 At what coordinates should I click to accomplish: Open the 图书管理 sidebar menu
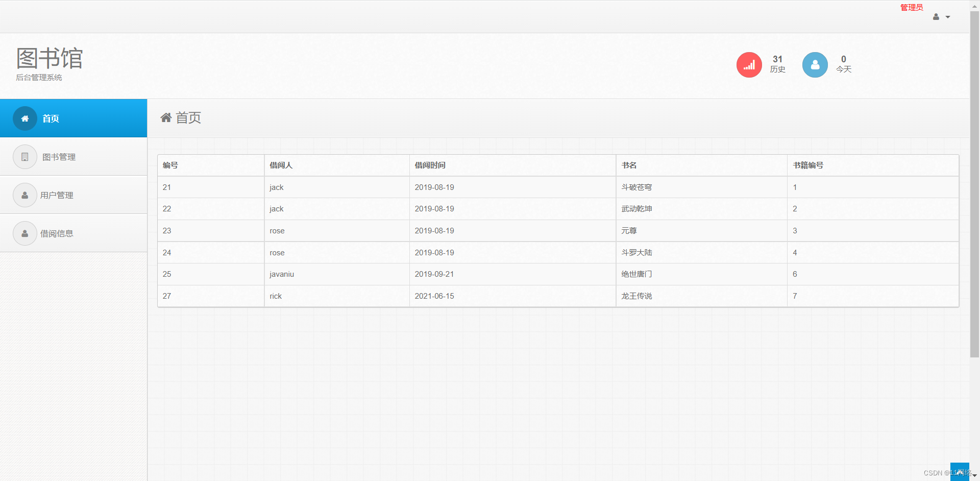click(x=73, y=157)
